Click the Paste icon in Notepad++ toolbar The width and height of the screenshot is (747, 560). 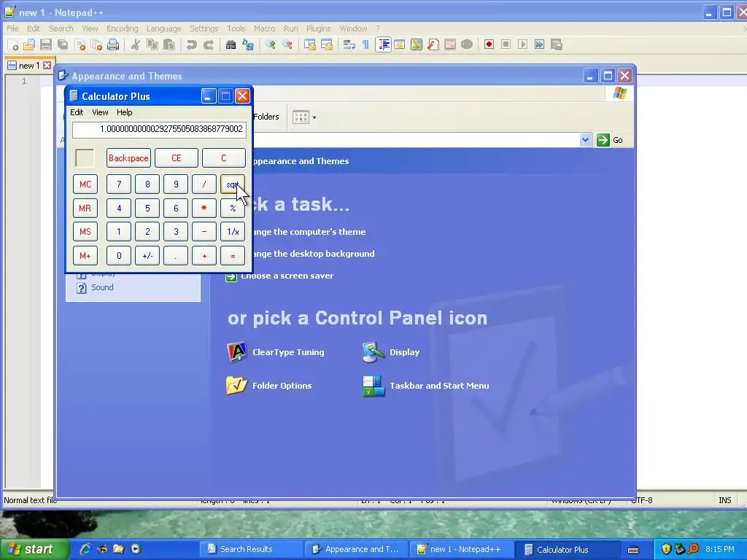(x=169, y=44)
